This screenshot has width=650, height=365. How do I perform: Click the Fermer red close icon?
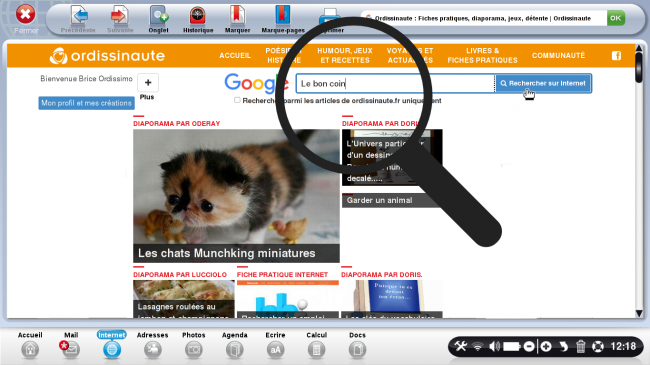pyautogui.click(x=25, y=15)
